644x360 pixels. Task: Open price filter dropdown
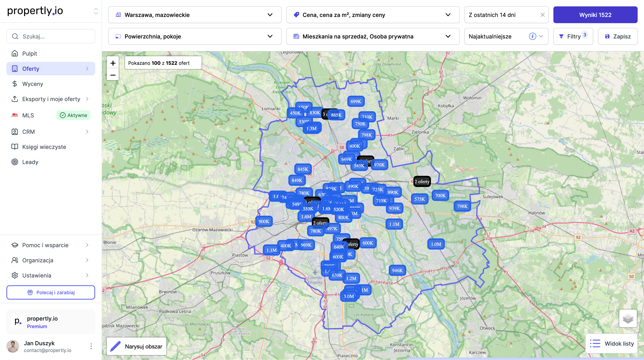[373, 15]
